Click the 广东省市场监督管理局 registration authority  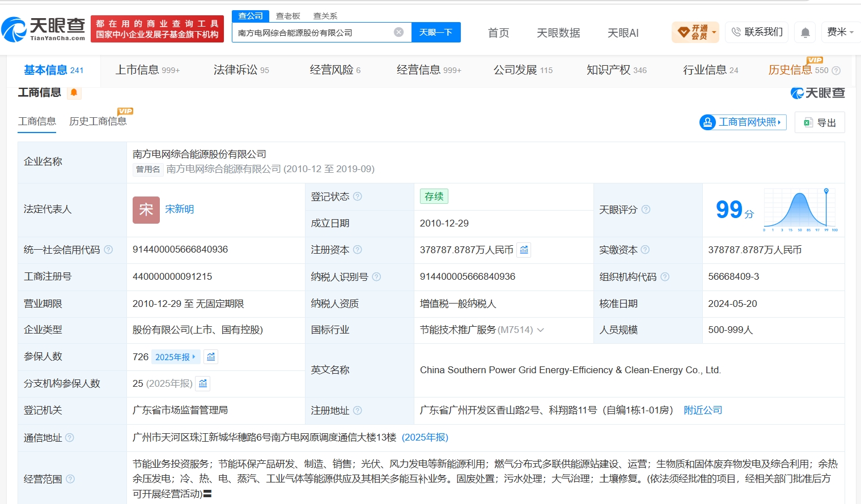tap(180, 410)
